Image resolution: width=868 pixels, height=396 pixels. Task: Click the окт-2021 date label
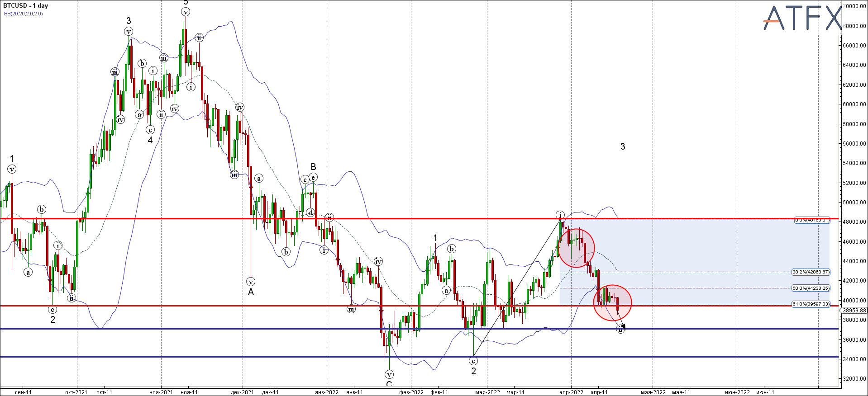point(76,392)
